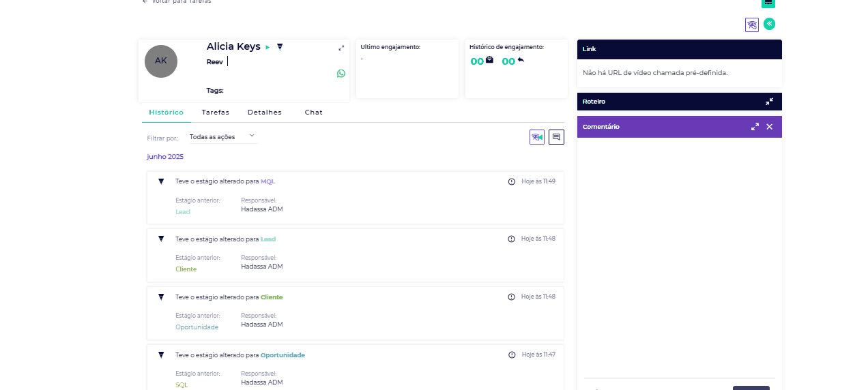Click funnel icon of the Oportunidade stage entry
This screenshot has width=868, height=390.
tap(161, 355)
